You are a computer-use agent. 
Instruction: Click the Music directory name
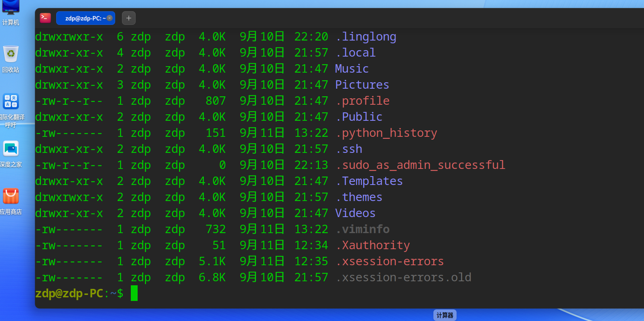click(x=352, y=69)
